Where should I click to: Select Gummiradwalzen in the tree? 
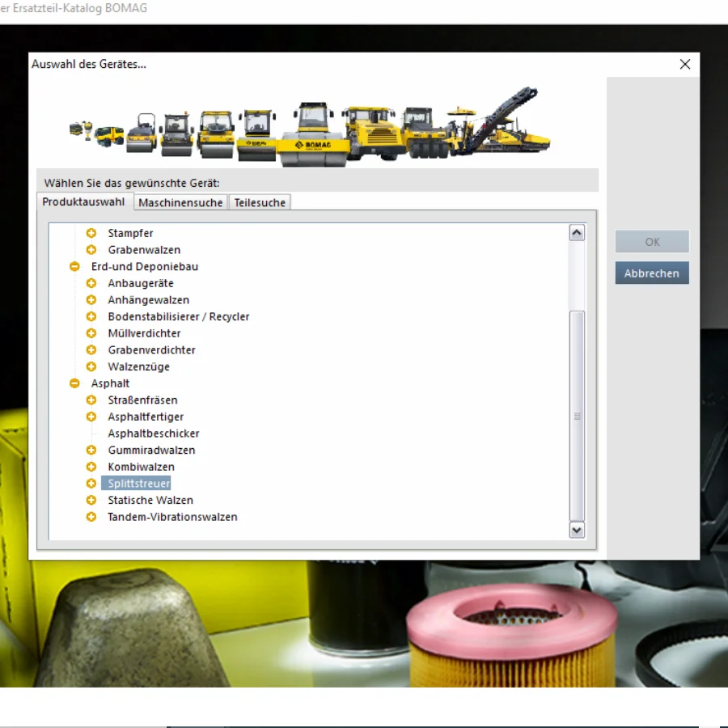coord(151,451)
